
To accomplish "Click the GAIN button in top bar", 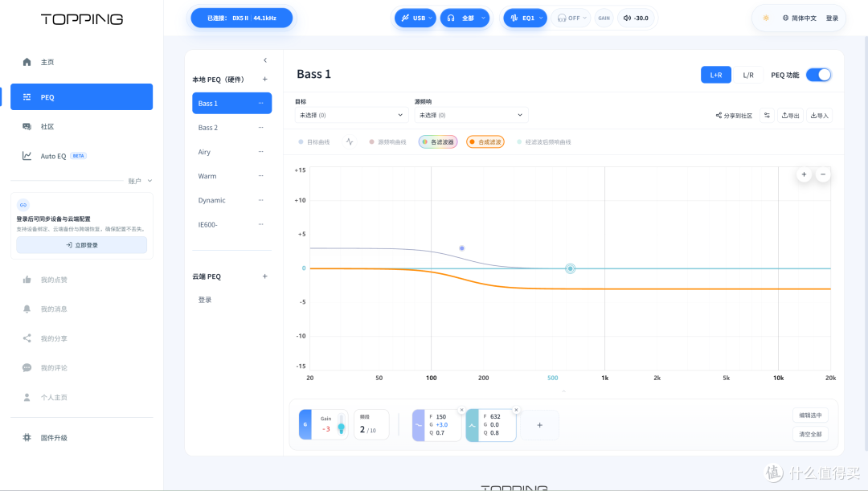I will click(x=604, y=18).
